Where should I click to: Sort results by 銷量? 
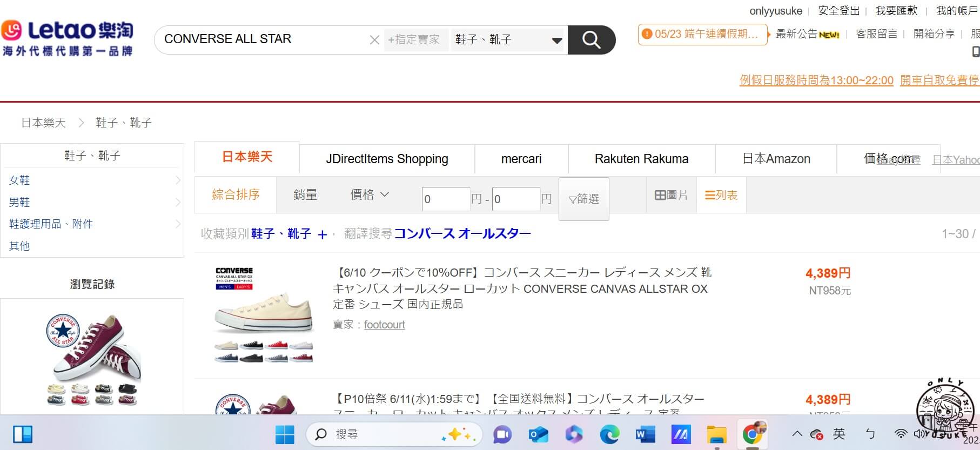(x=305, y=195)
